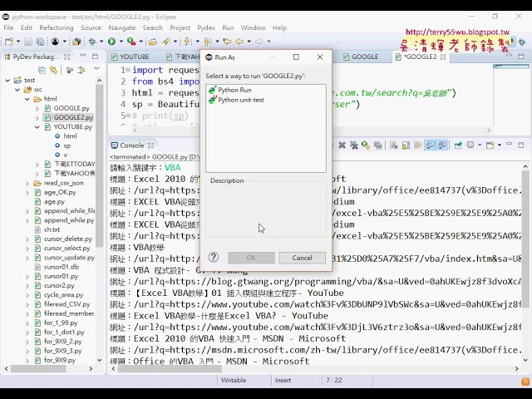Maximize the PyDev Package Explorer panel

click(x=95, y=57)
